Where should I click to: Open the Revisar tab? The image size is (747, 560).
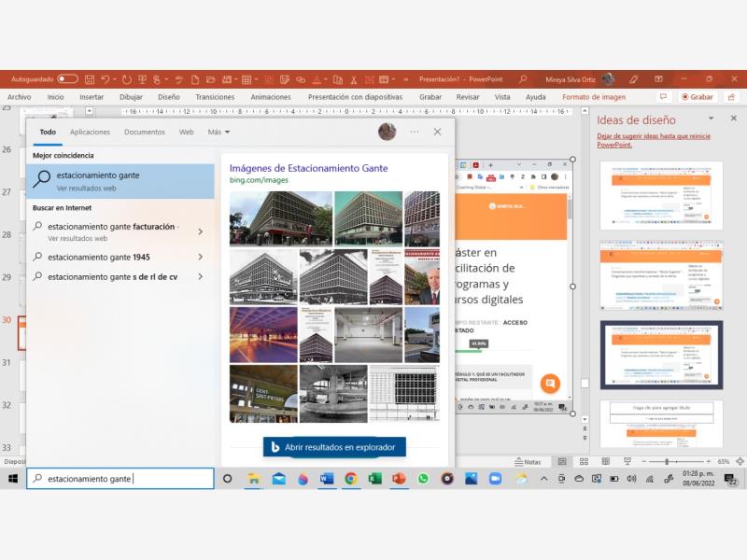468,97
